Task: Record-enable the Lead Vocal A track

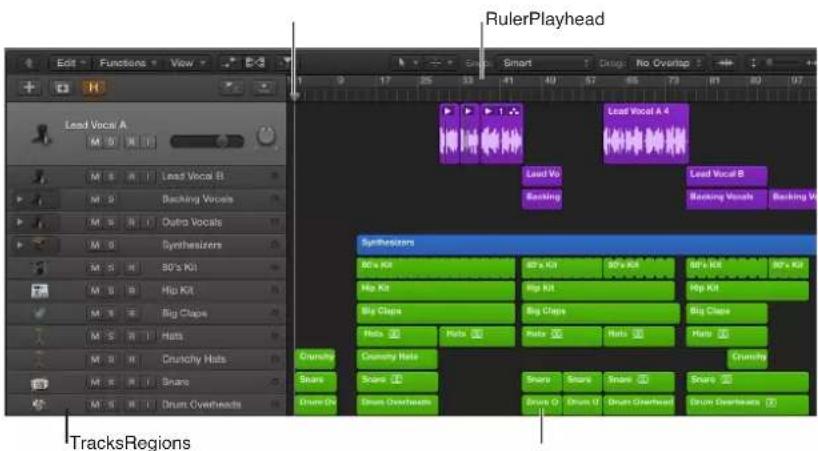Action: click(x=133, y=142)
